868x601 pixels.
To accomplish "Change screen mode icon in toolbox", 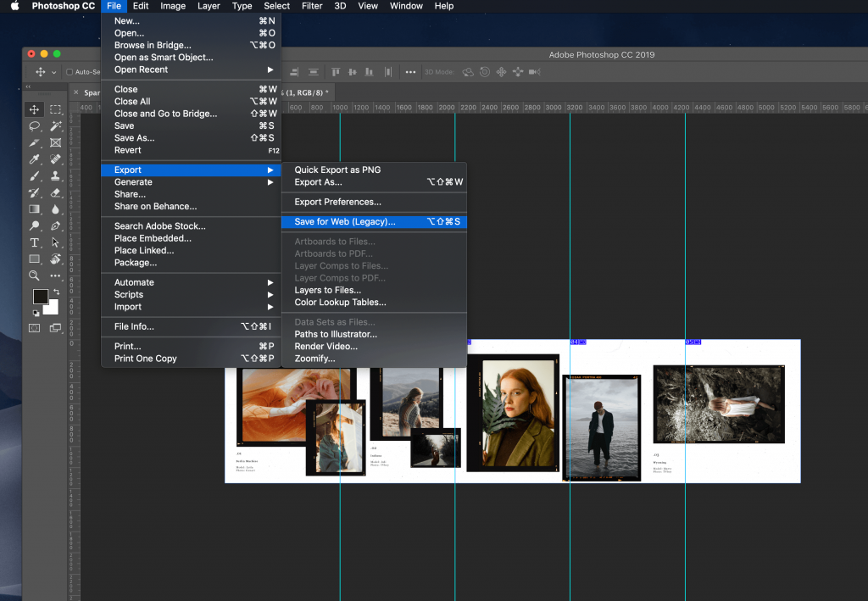I will (x=55, y=328).
